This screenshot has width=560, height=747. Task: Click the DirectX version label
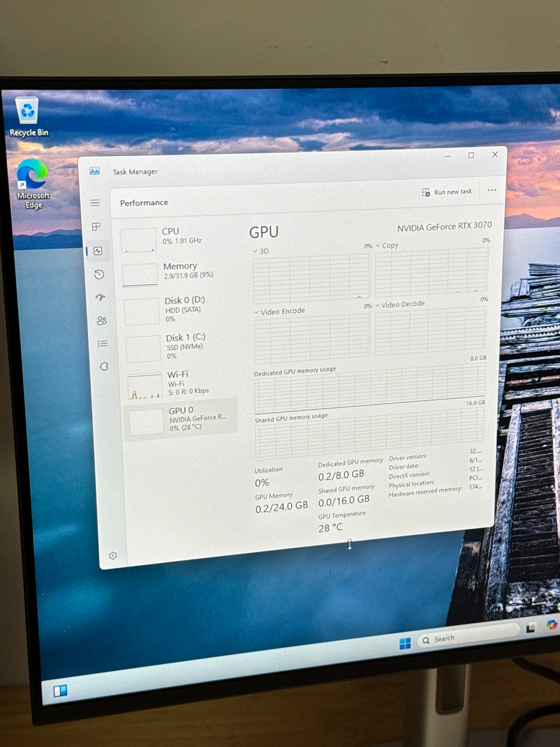tap(409, 476)
